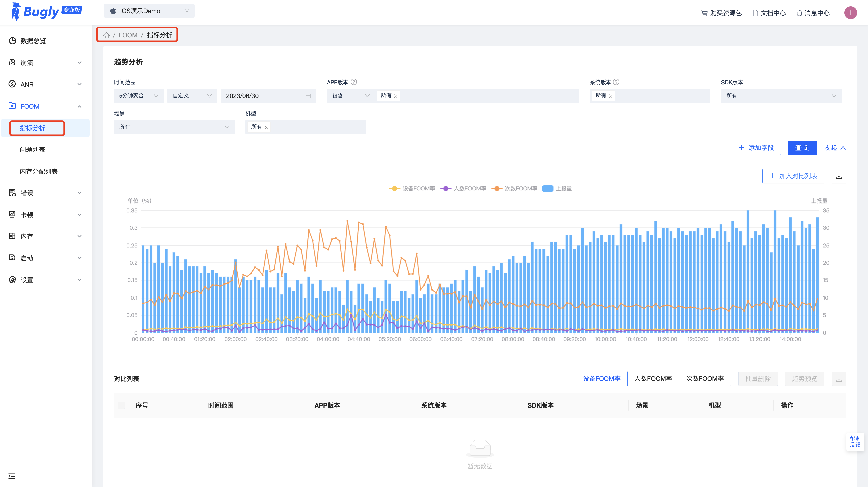868x487 pixels.
Task: Click the 添加字段 button
Action: [756, 148]
